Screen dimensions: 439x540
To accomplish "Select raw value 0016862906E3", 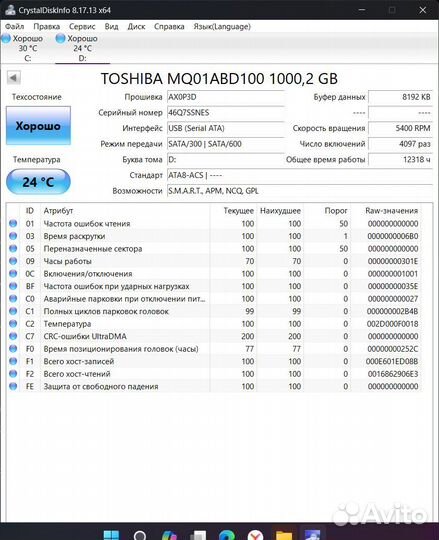I will [x=393, y=374].
